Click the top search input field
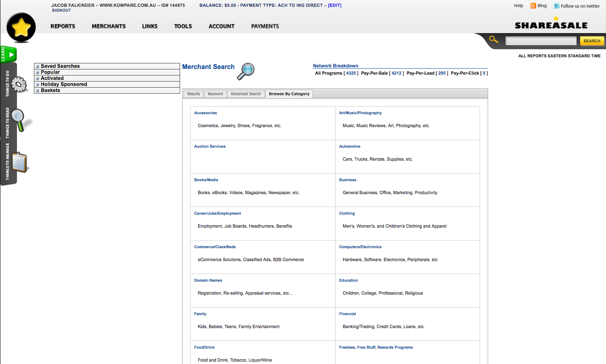 541,41
